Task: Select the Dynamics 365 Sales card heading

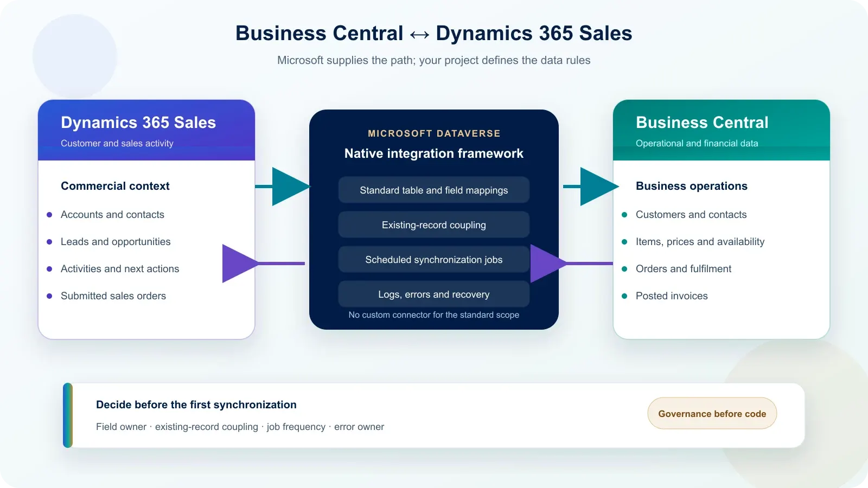Action: 138,123
